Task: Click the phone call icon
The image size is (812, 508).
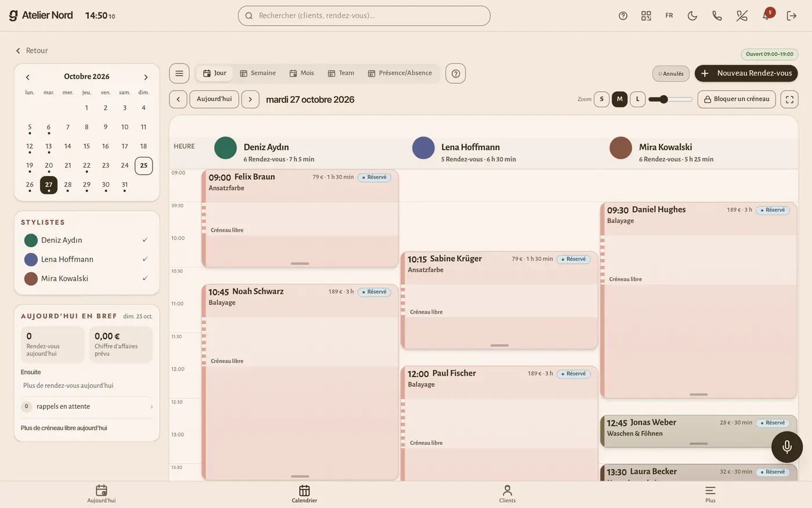Action: pyautogui.click(x=717, y=16)
